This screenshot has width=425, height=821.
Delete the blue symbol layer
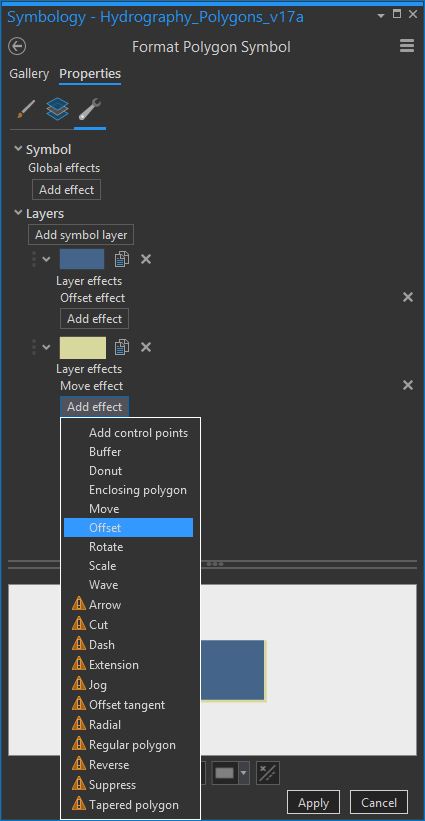146,259
